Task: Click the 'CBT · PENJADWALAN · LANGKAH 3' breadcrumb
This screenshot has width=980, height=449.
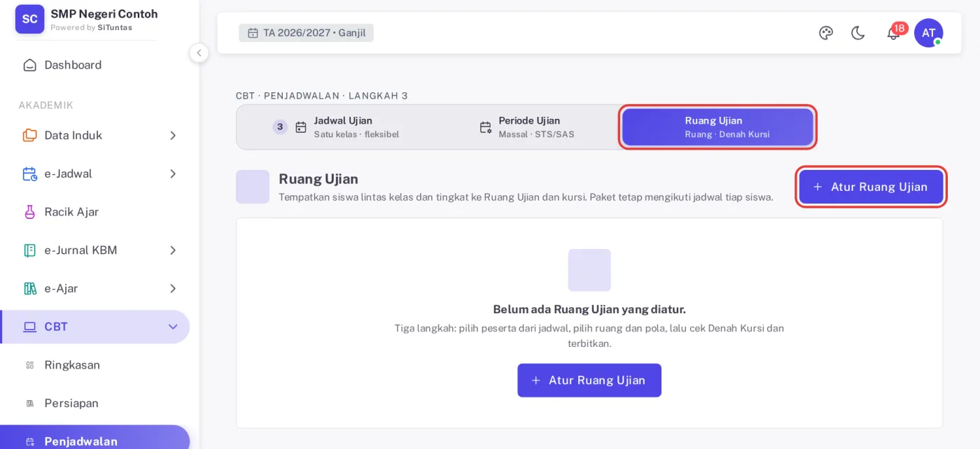Action: coord(322,96)
